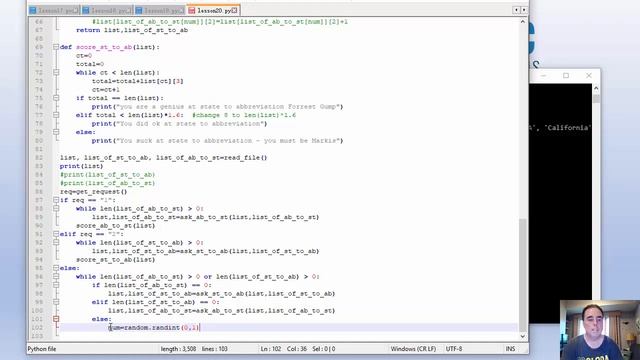Screen dimensions: 640x360
Task: Click the commented '#print(list_of_st_to_ab)' line
Action: tap(107, 175)
